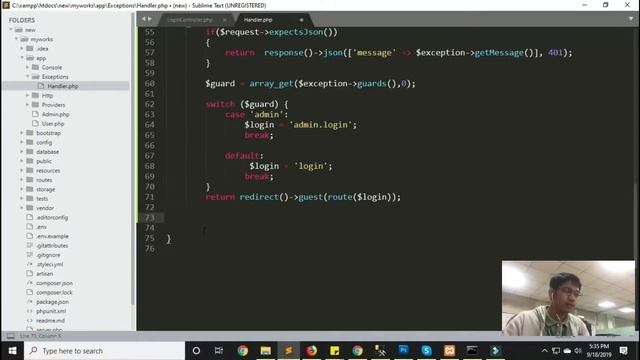Image resolution: width=640 pixels, height=360 pixels.
Task: Expand the .idea folder arrow
Action: (x=22, y=49)
